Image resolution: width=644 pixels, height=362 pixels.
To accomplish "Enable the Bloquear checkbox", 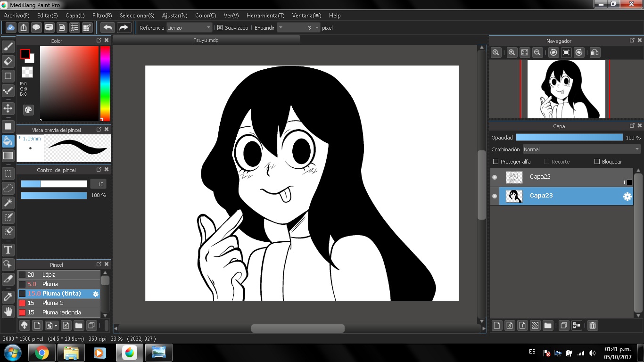I will pyautogui.click(x=597, y=162).
